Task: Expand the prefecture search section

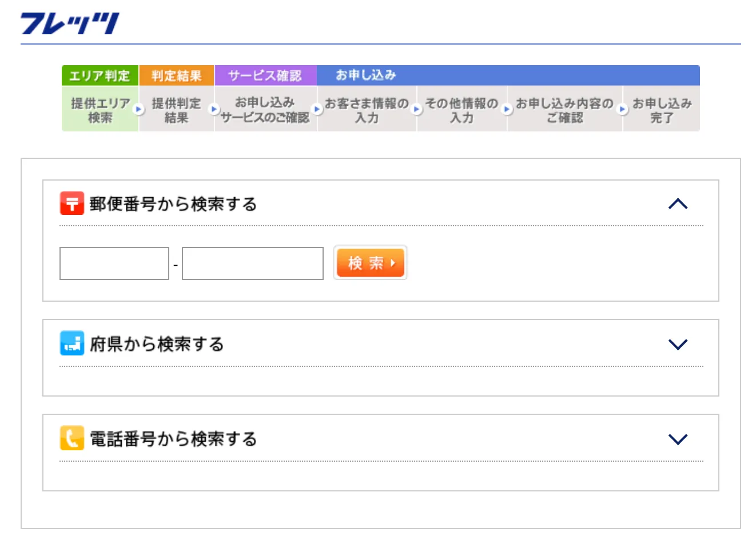Action: (678, 344)
